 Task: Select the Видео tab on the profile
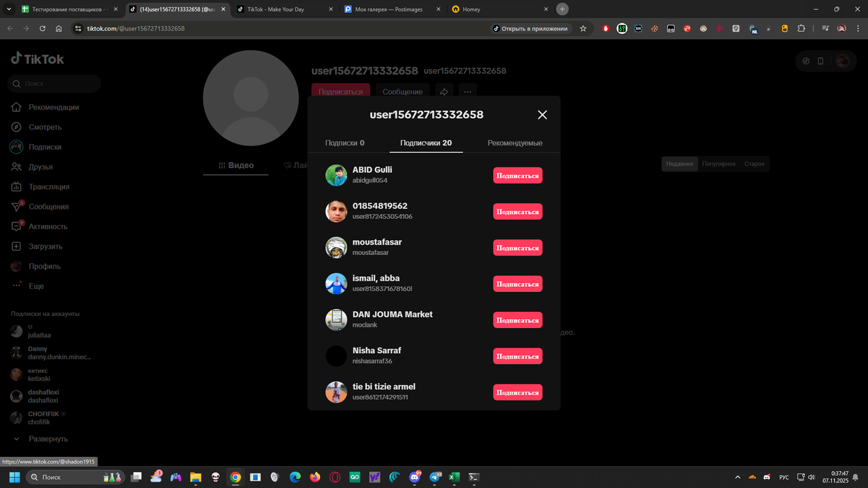pyautogui.click(x=236, y=165)
